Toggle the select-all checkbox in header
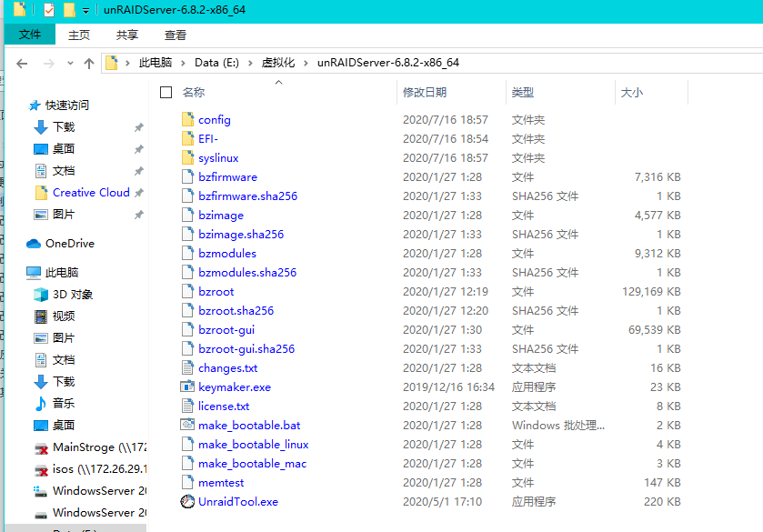 [x=166, y=92]
